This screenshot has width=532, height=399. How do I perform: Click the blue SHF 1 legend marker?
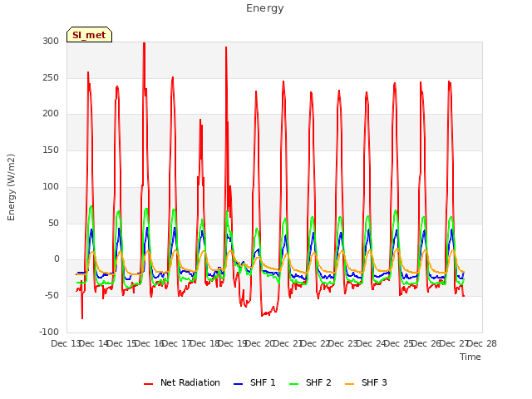[x=239, y=384]
